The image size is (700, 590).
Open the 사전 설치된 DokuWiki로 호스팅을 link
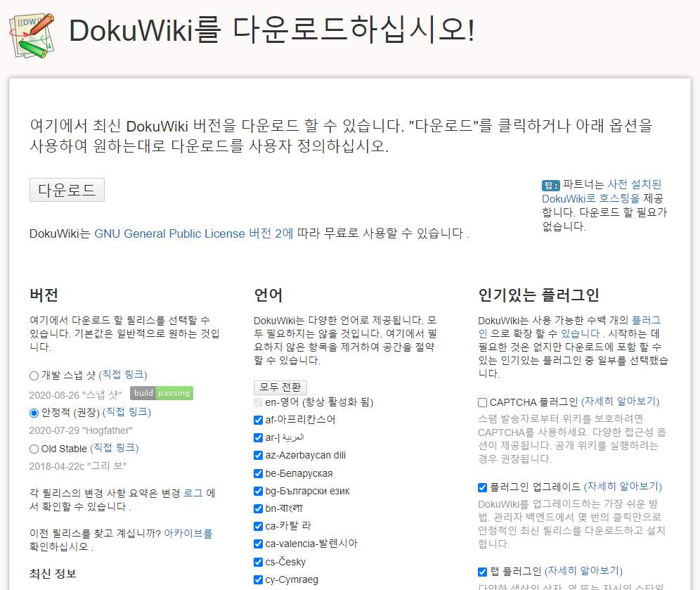pos(602,191)
